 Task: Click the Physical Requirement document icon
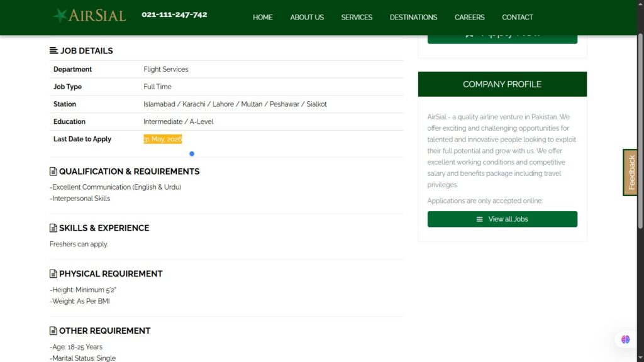tap(53, 274)
